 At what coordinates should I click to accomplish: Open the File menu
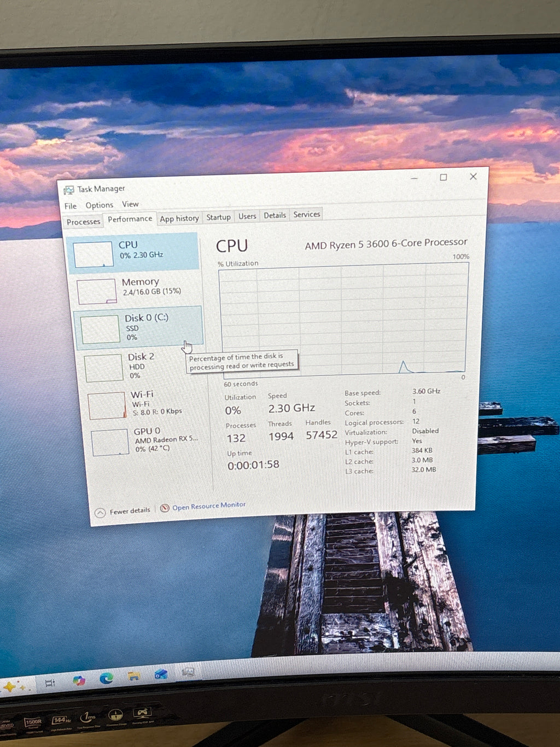pos(71,206)
